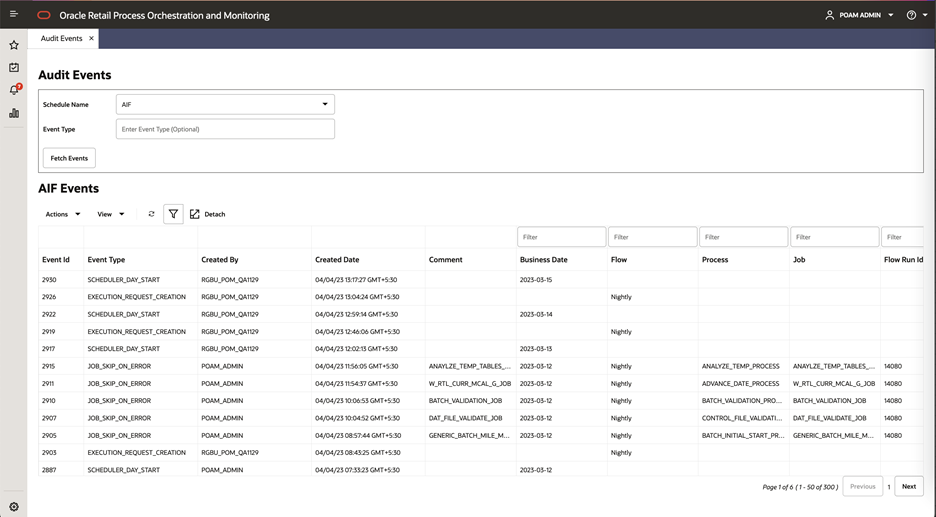Select event row 2910
This screenshot has width=936, height=517.
481,401
